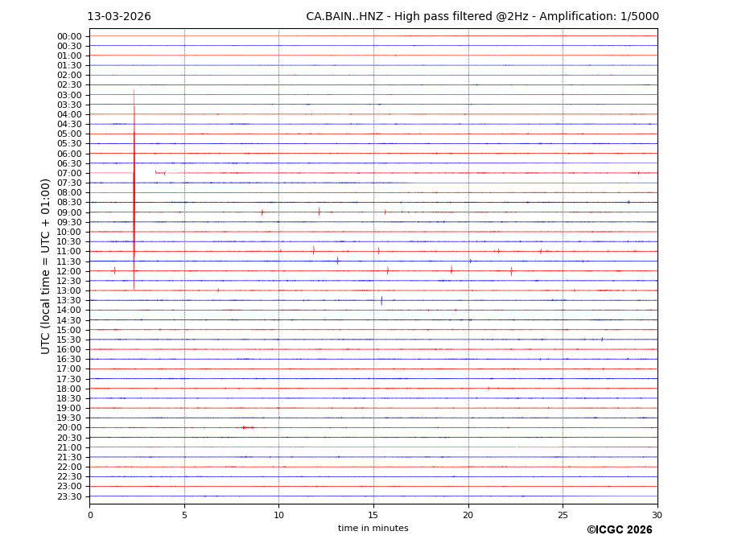The width and height of the screenshot is (746, 560).
Task: Click the 0 tick on minutes axis
Action: 90,515
